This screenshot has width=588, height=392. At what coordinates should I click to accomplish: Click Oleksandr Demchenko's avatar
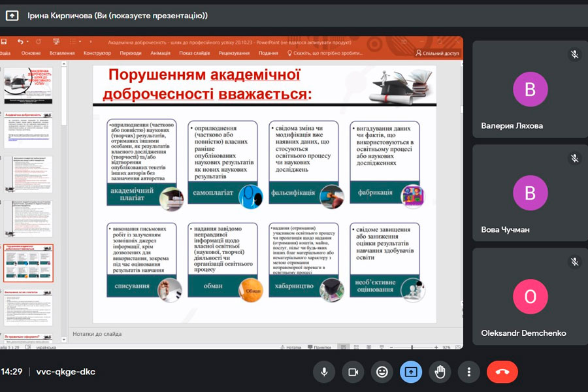pos(530,297)
